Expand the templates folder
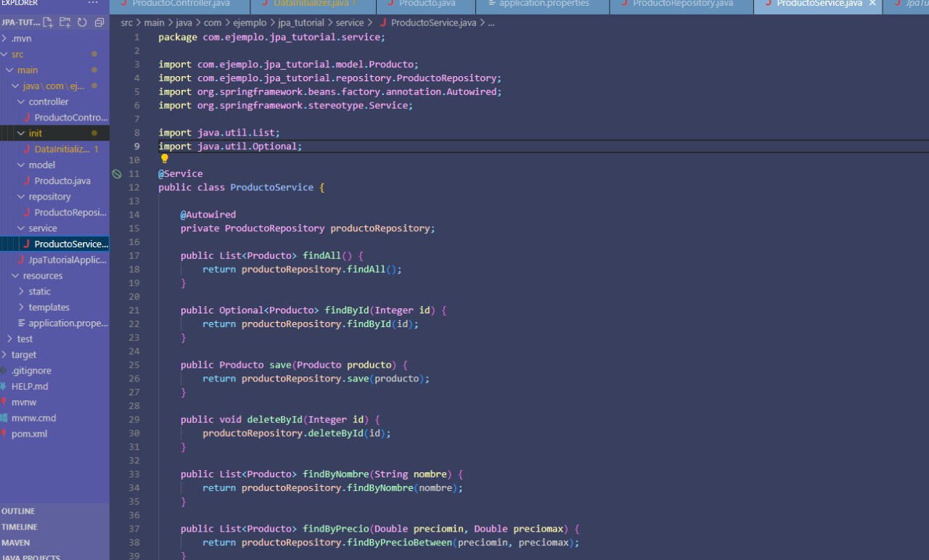929x560 pixels. [22, 308]
